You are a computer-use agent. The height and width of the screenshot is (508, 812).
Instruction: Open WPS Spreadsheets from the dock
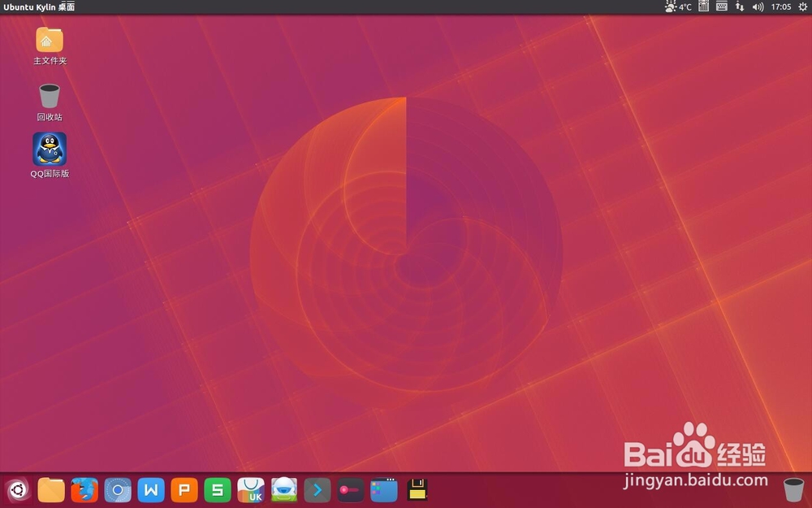pos(218,490)
